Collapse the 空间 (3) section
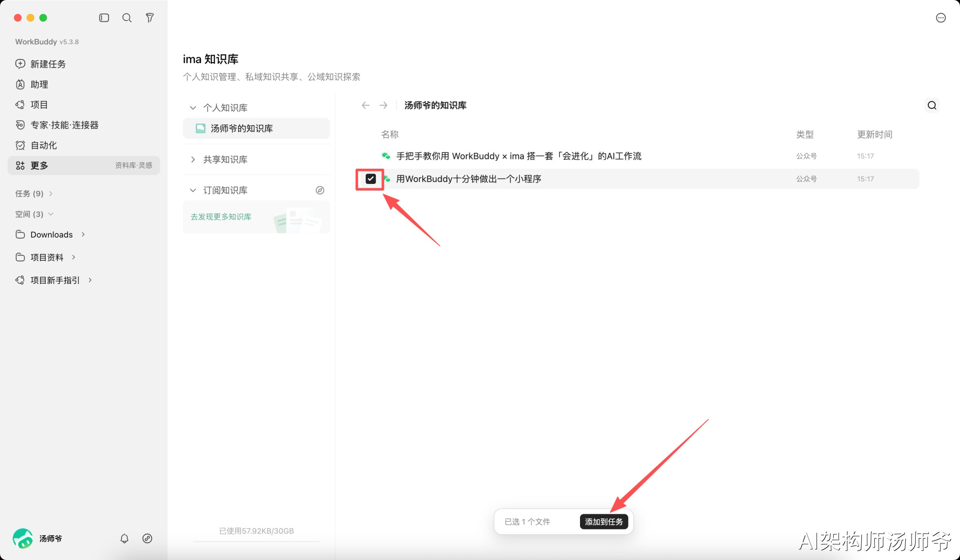 (34, 214)
